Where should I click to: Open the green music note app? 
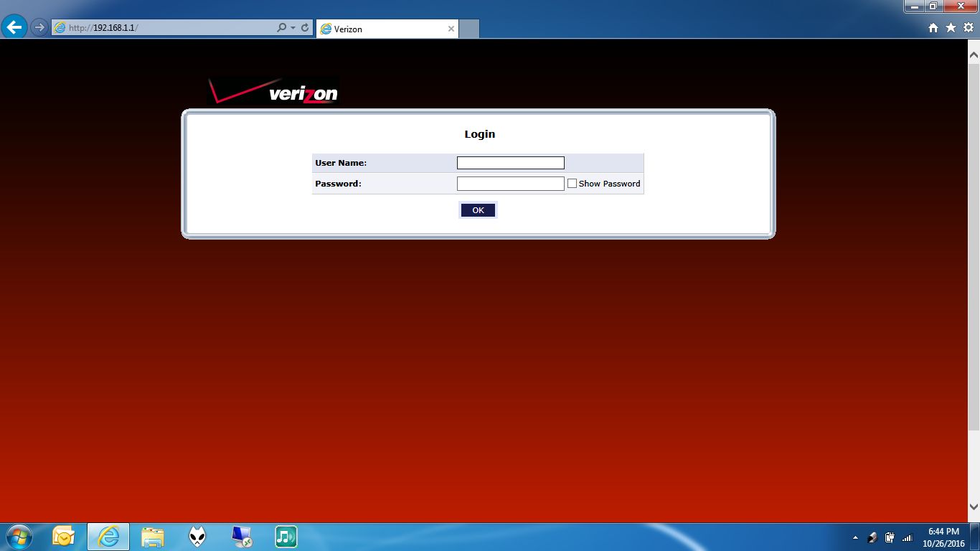pyautogui.click(x=286, y=537)
